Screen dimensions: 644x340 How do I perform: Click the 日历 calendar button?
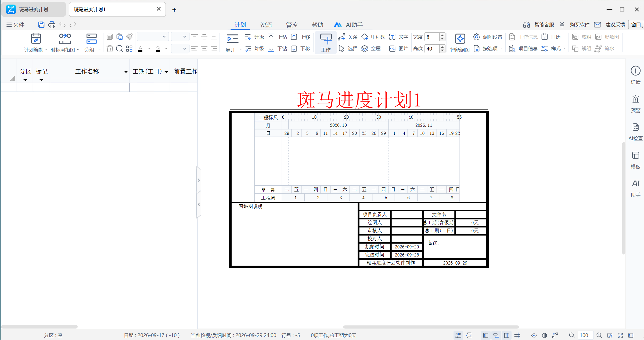coord(551,37)
